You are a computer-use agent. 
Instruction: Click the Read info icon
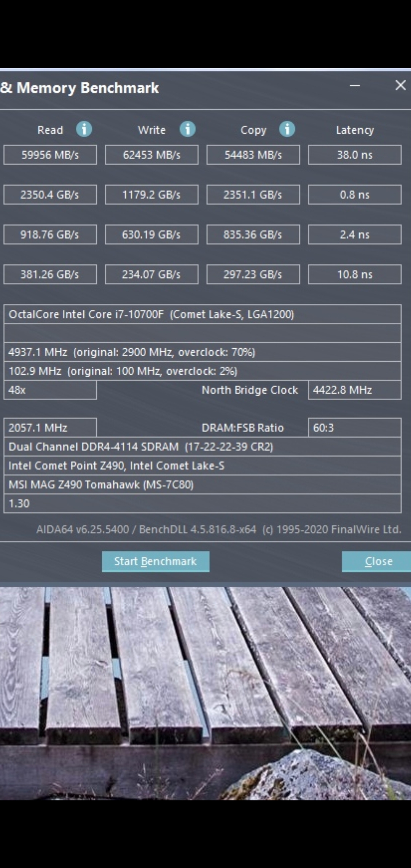(84, 129)
